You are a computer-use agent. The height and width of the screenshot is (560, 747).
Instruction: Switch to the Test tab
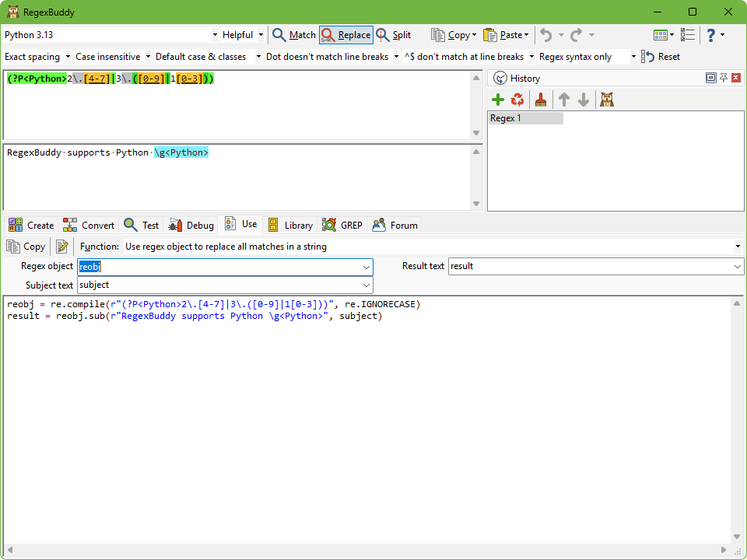pos(142,226)
